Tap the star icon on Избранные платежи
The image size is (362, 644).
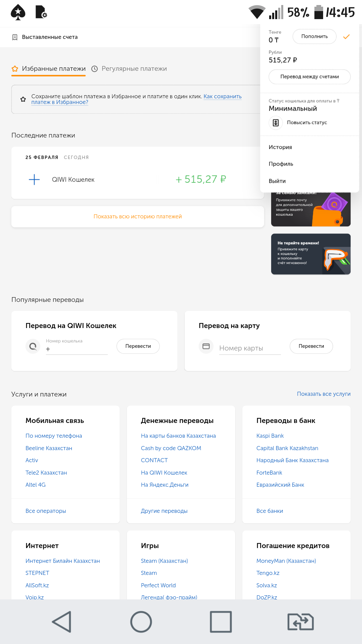(15, 69)
